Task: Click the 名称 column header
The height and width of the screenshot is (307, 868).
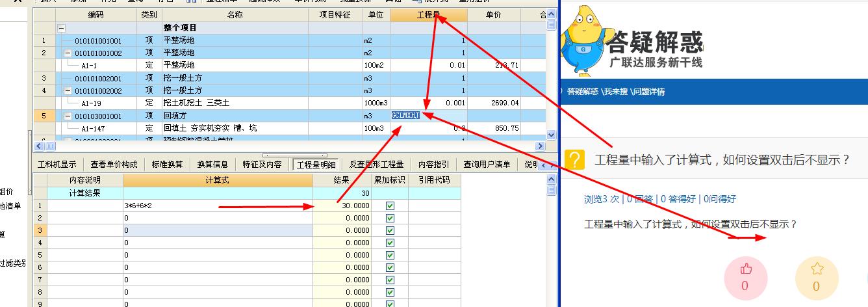Action: [x=235, y=15]
